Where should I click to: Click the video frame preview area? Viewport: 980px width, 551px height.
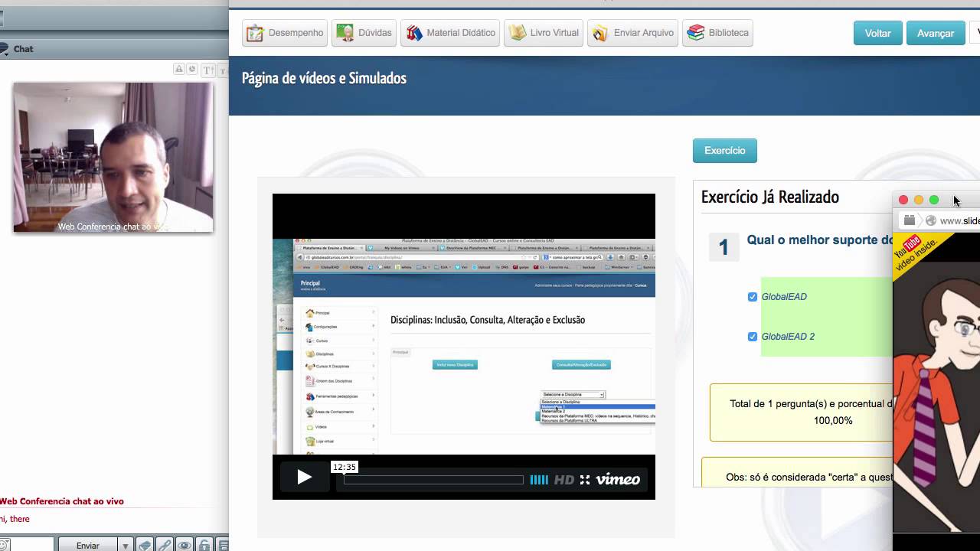(x=464, y=347)
